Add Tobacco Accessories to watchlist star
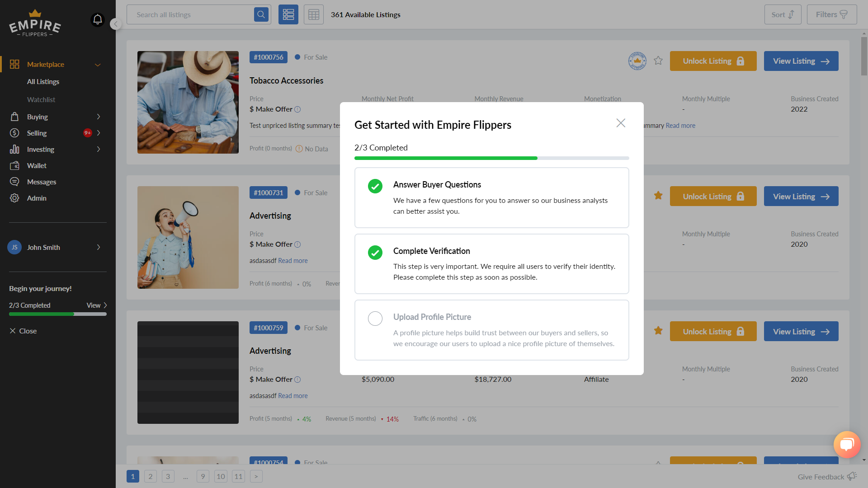Image resolution: width=868 pixels, height=488 pixels. click(x=658, y=61)
